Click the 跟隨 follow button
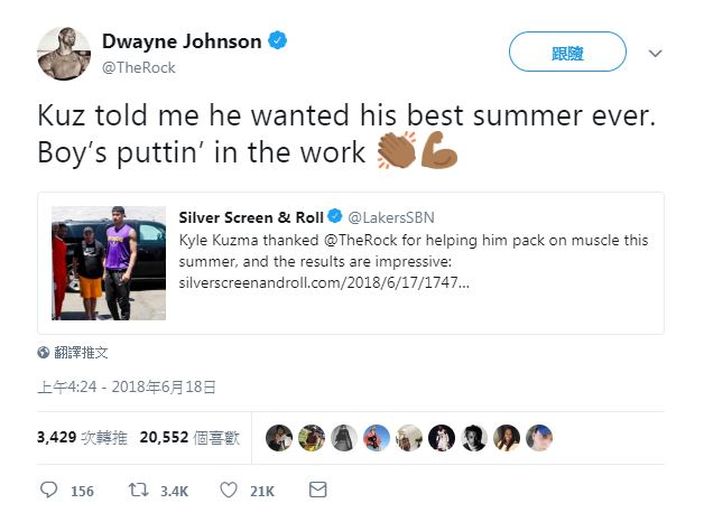Screen dimensions: 704x522 click(567, 52)
